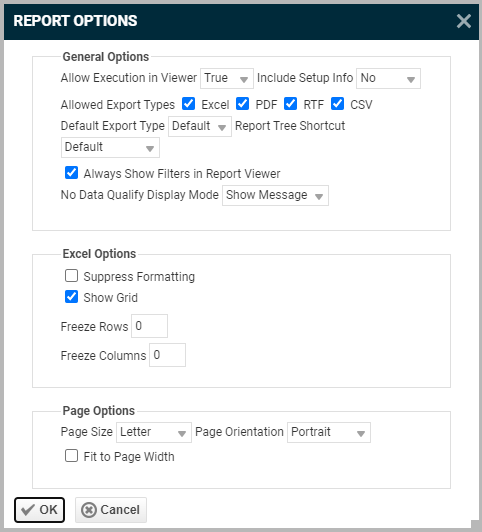The height and width of the screenshot is (532, 482).
Task: Click the Freeze Rows input field
Action: 149,326
